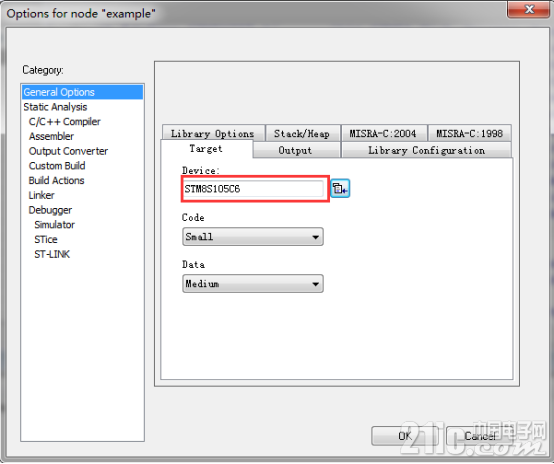Screen dimensions: 554x464
Task: Confirm settings with OK button
Action: tap(405, 436)
